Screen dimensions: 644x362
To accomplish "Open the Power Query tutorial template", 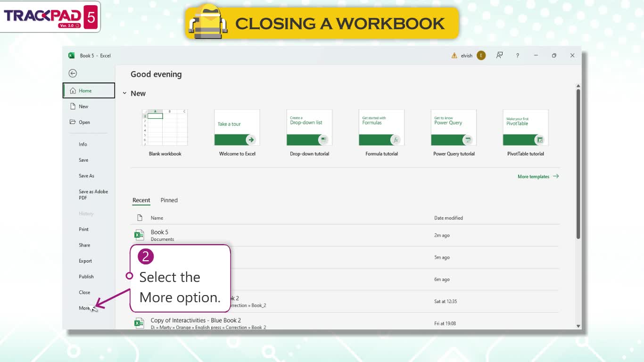I will [x=454, y=128].
